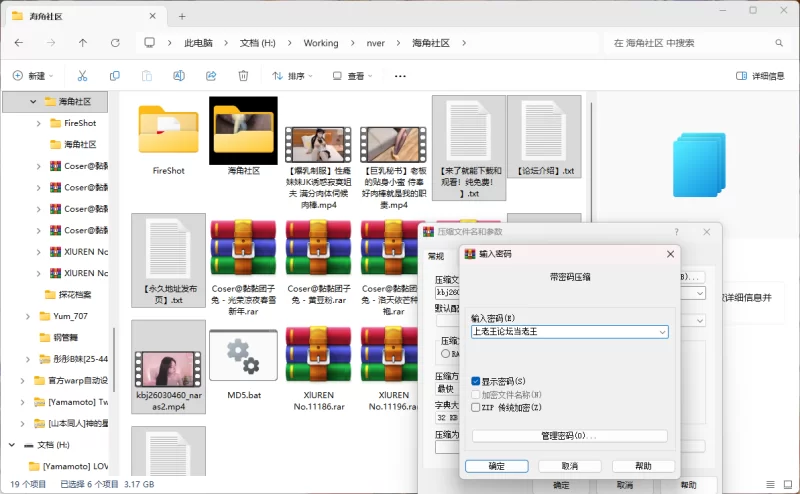Click the Copy icon in toolbar
This screenshot has height=494, width=800.
coord(115,76)
